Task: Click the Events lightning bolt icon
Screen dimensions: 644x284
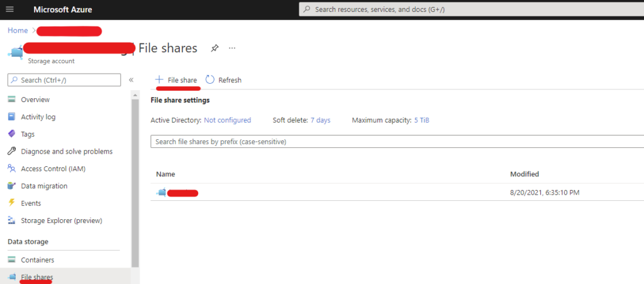Action: tap(12, 203)
